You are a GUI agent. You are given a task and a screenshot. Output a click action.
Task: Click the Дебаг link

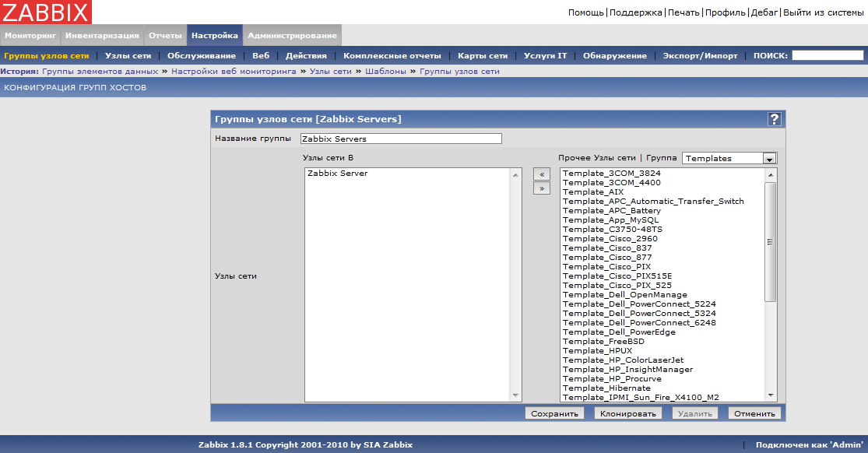764,12
